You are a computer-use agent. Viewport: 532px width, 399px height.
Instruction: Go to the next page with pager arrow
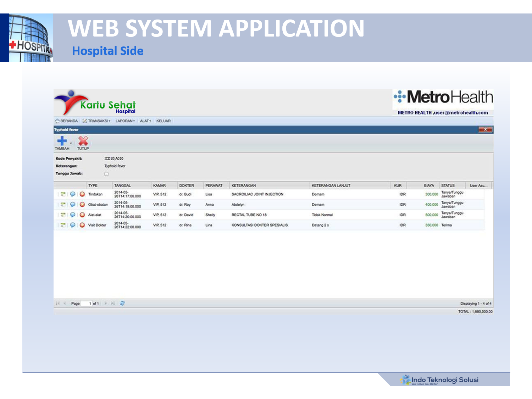[106, 303]
